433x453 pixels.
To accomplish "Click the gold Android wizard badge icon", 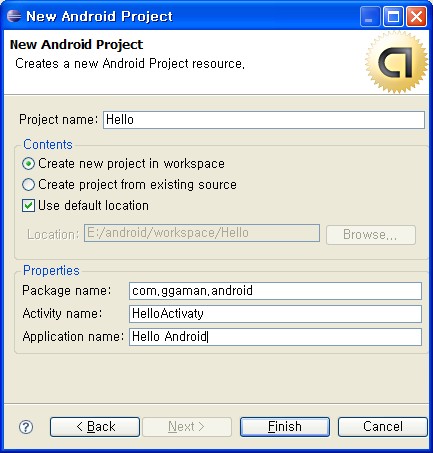I will click(396, 62).
